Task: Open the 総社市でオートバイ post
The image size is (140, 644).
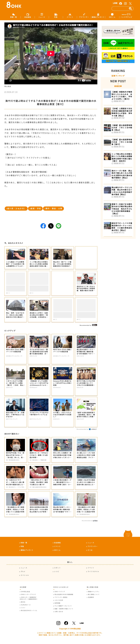Action: [x=118, y=228]
